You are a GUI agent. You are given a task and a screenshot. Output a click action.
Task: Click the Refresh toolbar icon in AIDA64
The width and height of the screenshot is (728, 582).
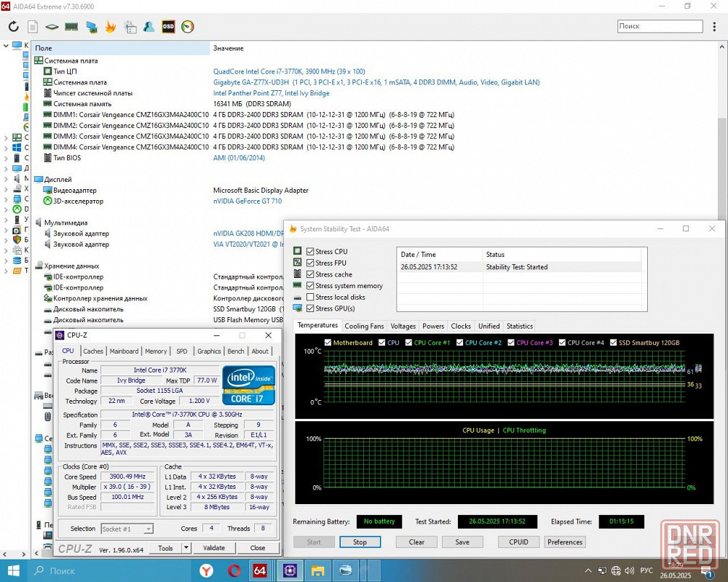coord(13,26)
